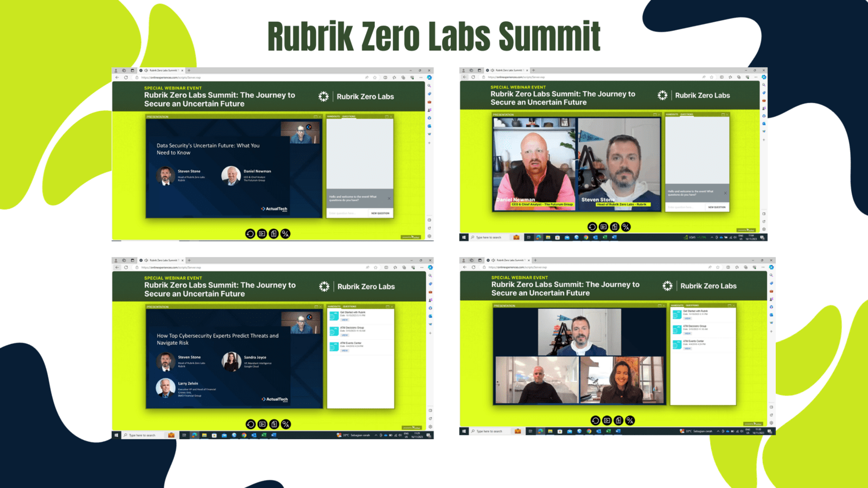Screen dimensions: 868x488
Task: Click Rubrik Zero Labs logo above Data Security slide
Action: pos(356,97)
